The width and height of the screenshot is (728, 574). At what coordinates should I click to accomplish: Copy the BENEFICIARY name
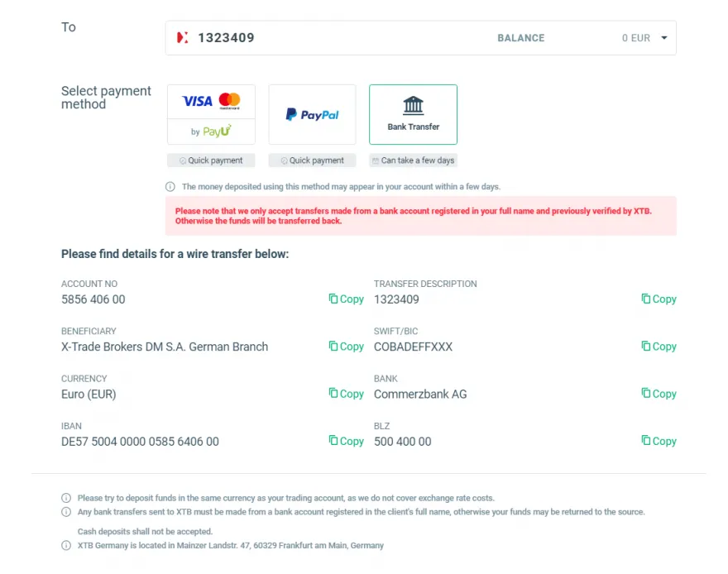click(346, 346)
